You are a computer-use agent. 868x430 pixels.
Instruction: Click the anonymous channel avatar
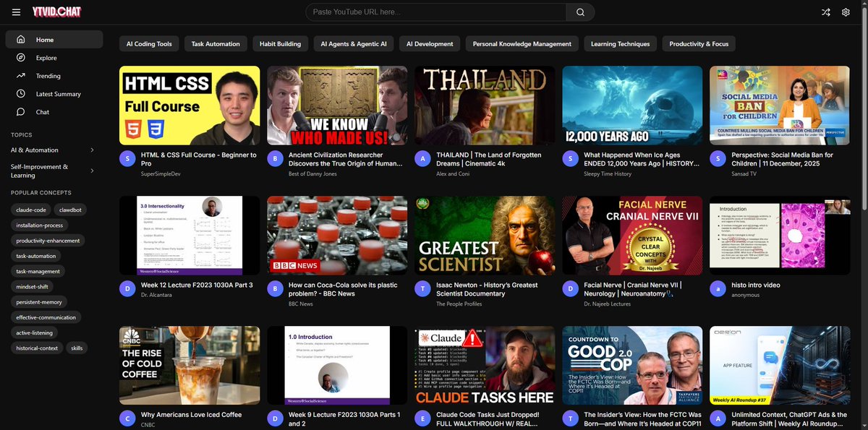tap(718, 288)
